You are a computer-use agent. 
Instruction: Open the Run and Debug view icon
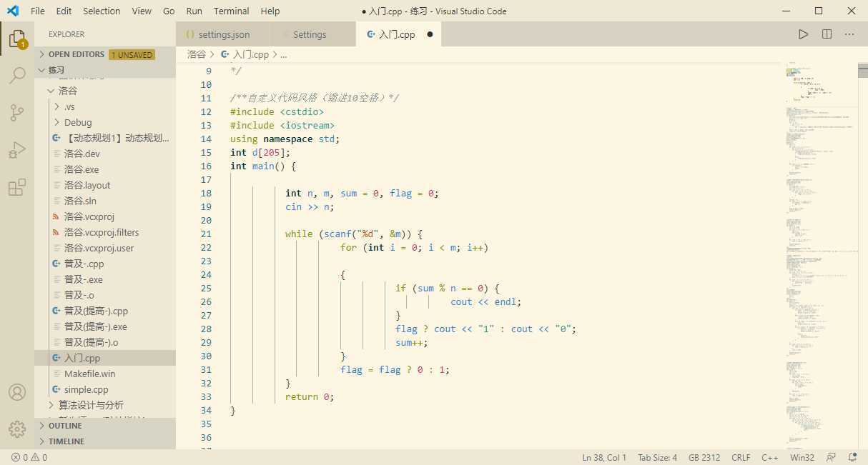click(x=17, y=150)
